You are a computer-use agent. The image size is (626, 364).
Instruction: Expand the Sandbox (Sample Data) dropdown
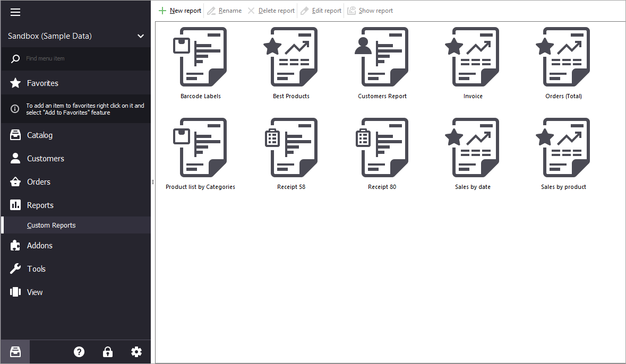pyautogui.click(x=140, y=36)
